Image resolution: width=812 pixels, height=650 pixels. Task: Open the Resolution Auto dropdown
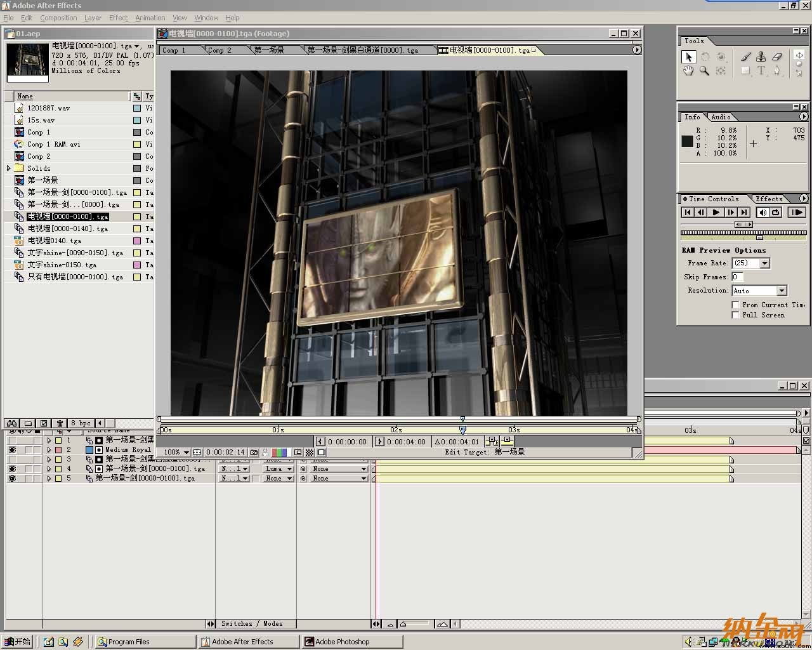point(782,290)
